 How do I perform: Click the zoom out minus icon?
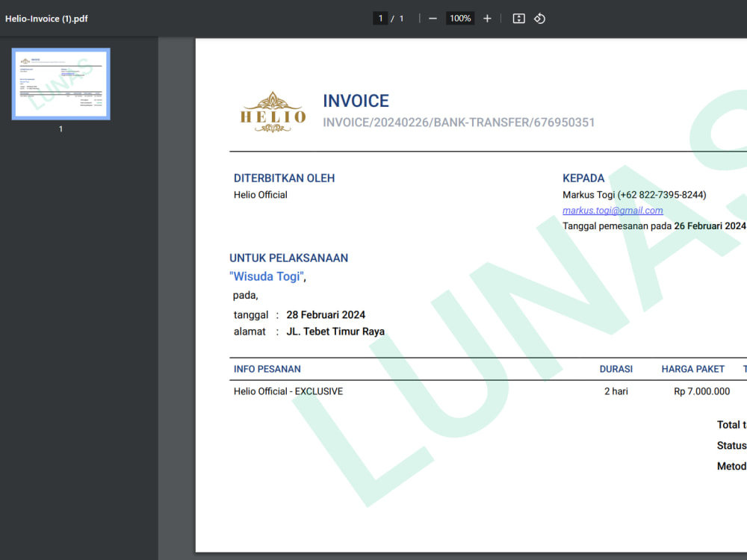coord(433,19)
